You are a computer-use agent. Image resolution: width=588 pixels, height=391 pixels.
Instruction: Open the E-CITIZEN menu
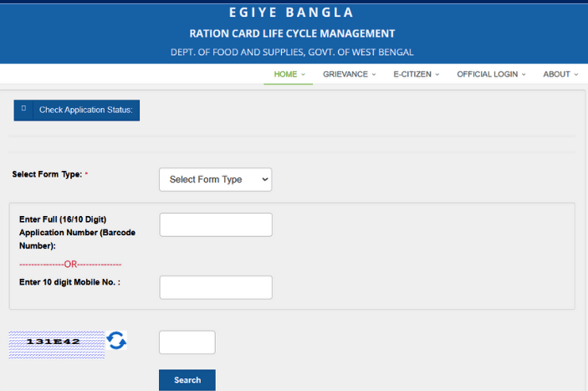tap(416, 75)
